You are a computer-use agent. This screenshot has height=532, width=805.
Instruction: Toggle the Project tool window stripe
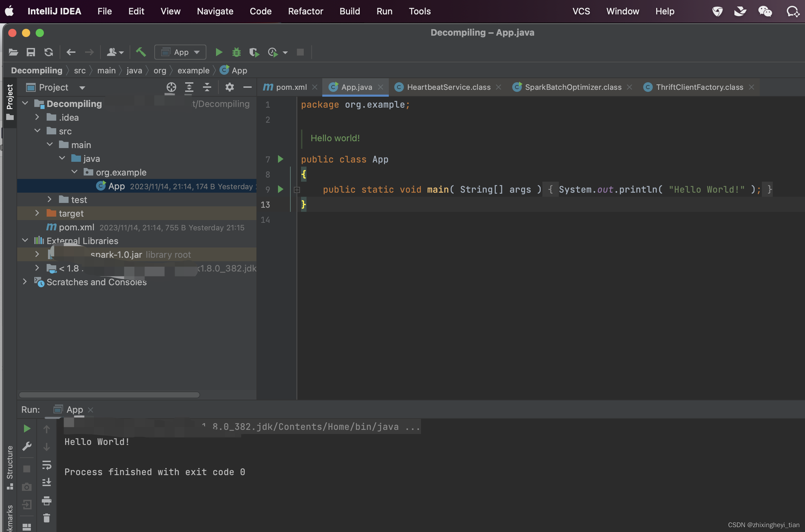point(10,102)
